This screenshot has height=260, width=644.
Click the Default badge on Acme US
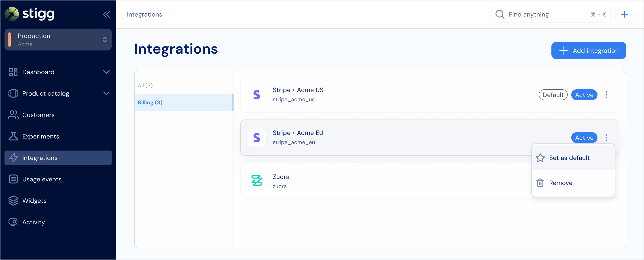pyautogui.click(x=553, y=95)
